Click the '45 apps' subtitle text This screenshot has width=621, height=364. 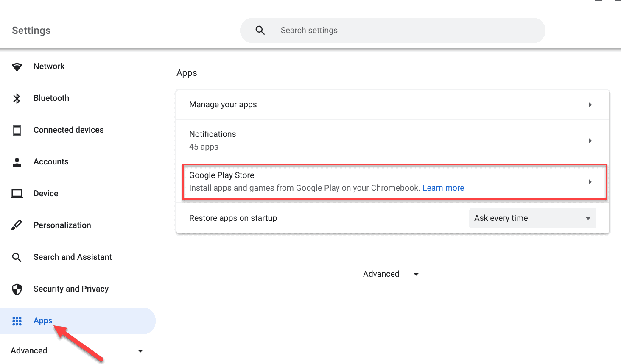(x=204, y=147)
